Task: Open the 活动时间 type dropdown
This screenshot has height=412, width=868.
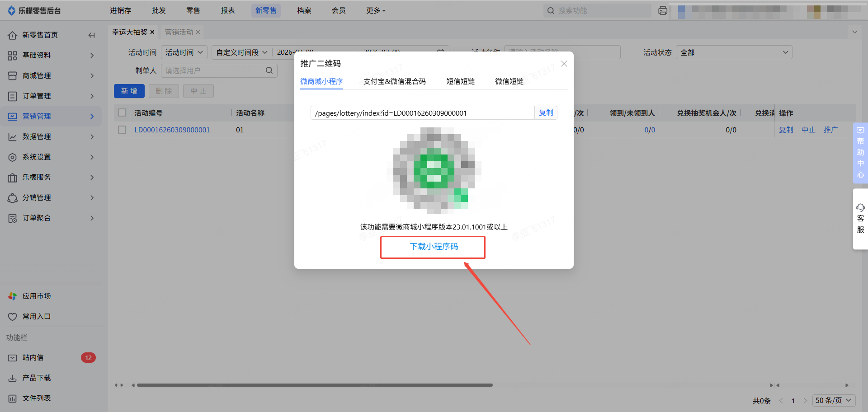Action: (184, 52)
